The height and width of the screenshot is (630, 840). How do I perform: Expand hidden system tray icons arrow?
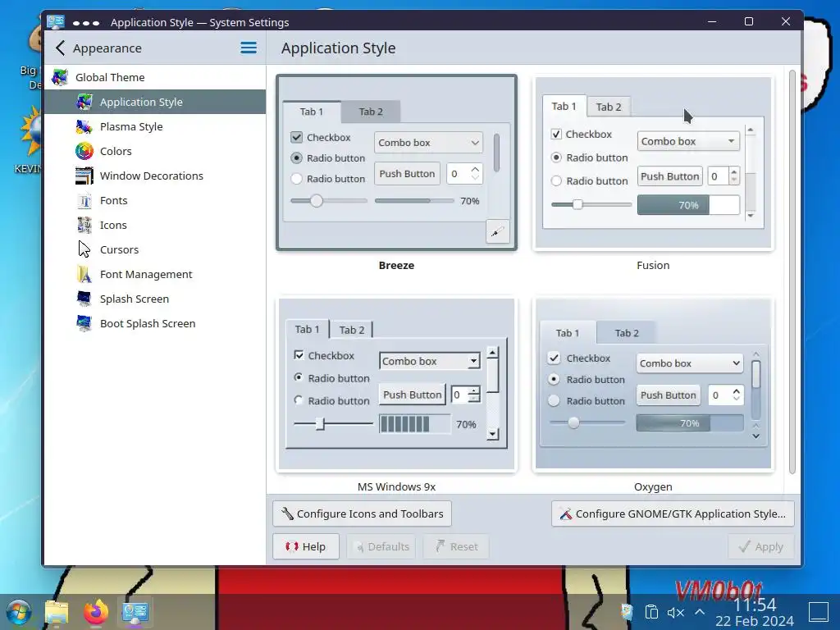coord(700,612)
